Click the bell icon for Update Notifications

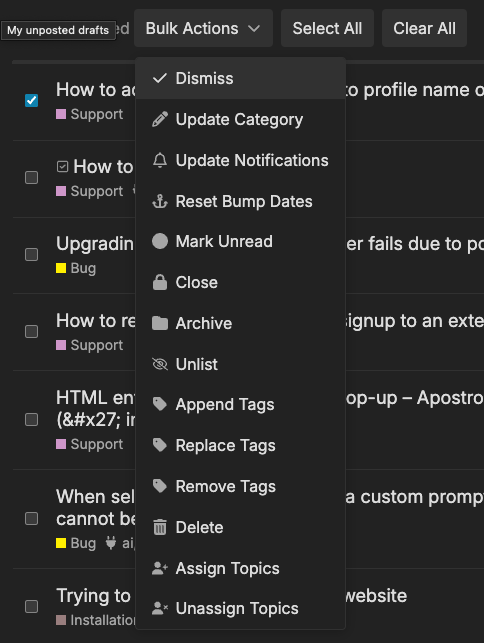coord(160,160)
